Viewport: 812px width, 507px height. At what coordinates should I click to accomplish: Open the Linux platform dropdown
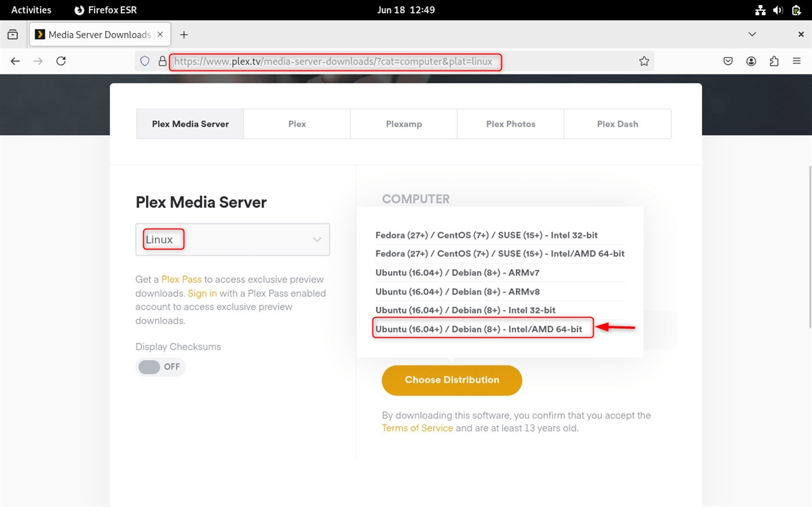[x=233, y=239]
